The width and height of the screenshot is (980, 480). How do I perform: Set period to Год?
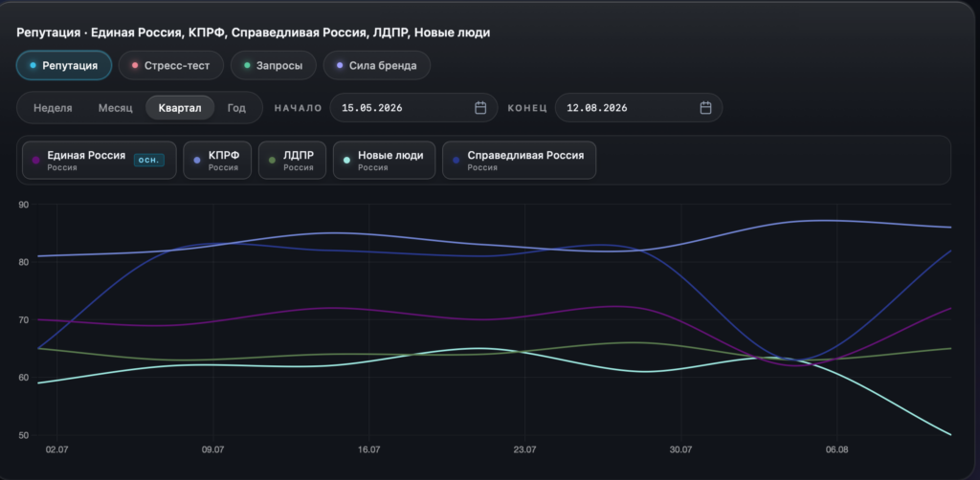coord(236,108)
